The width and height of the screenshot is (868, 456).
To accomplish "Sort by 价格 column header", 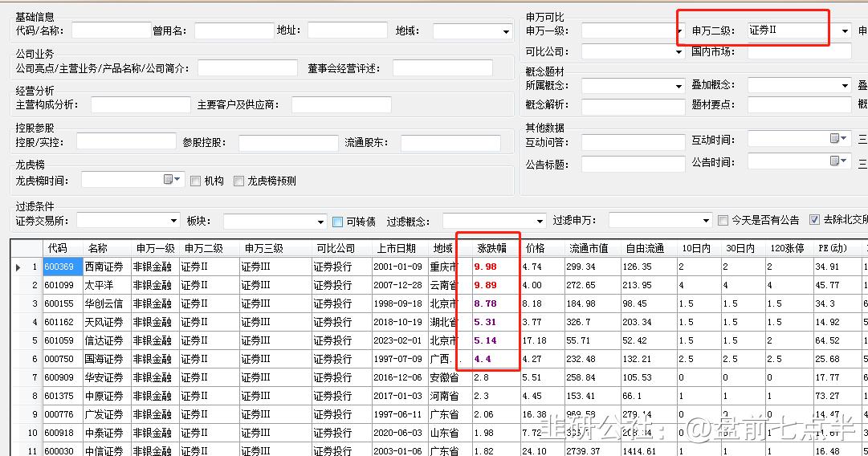I will click(x=542, y=249).
